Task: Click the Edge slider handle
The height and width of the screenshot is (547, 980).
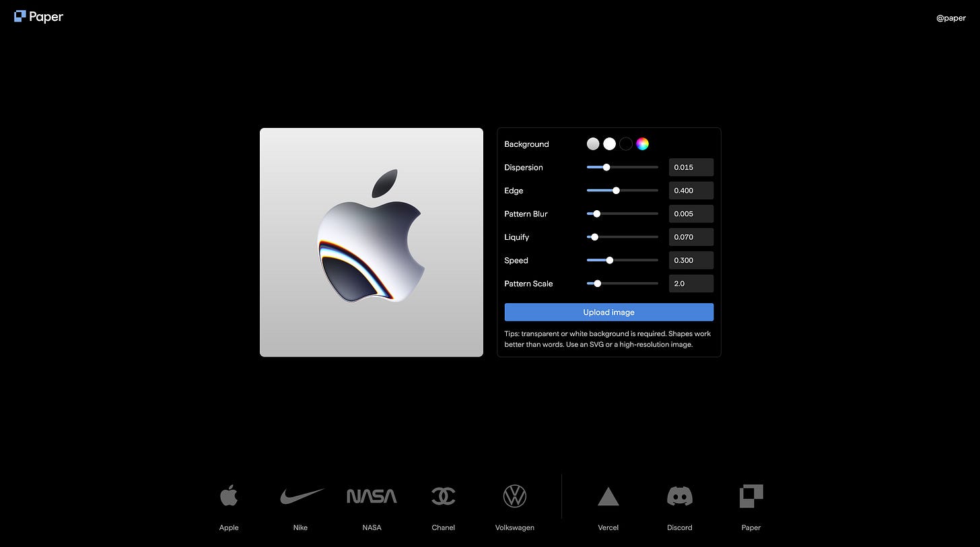Action: pos(616,191)
